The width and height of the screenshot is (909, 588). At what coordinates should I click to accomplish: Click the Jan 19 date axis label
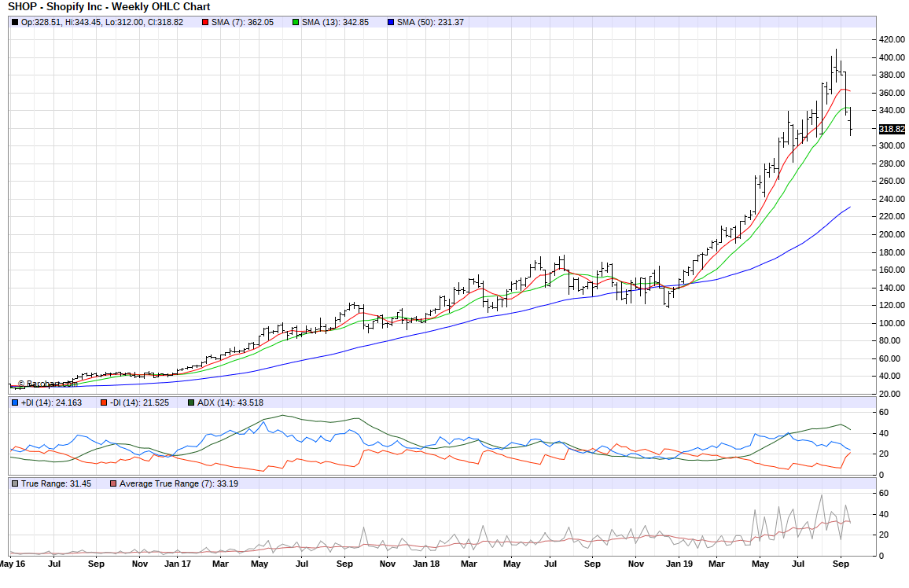pyautogui.click(x=681, y=564)
